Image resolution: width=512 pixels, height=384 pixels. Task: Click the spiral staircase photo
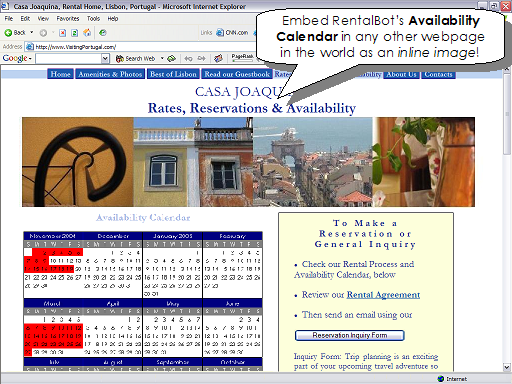(78, 162)
